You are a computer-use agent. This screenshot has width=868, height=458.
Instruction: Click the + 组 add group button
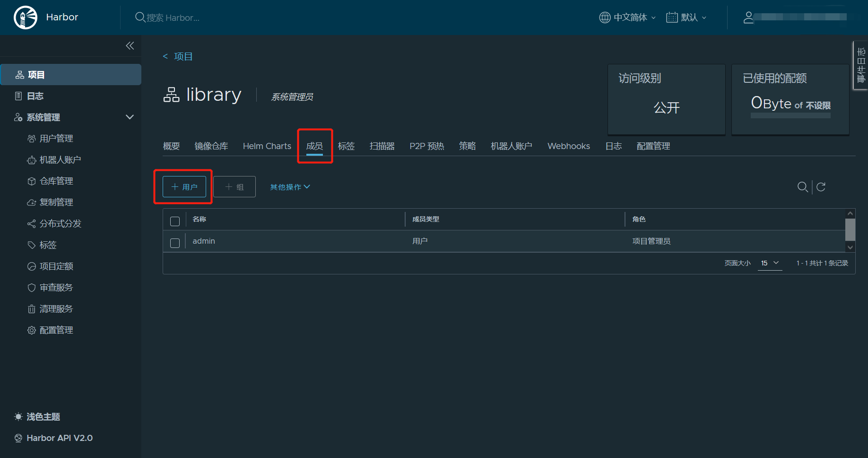click(x=234, y=187)
